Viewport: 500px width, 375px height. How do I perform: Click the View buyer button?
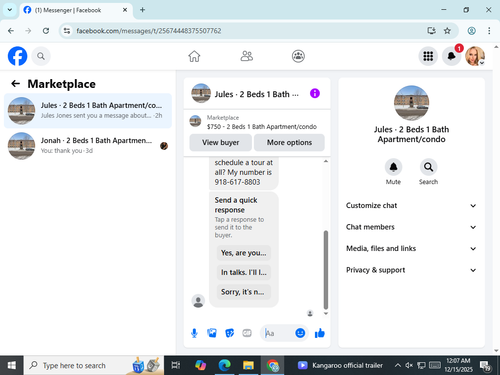click(221, 143)
